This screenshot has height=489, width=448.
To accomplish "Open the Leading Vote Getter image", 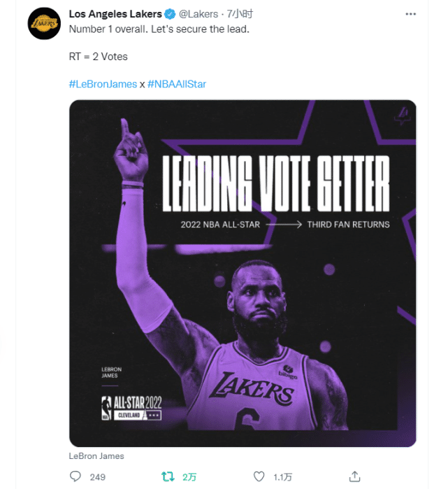I will (x=243, y=273).
